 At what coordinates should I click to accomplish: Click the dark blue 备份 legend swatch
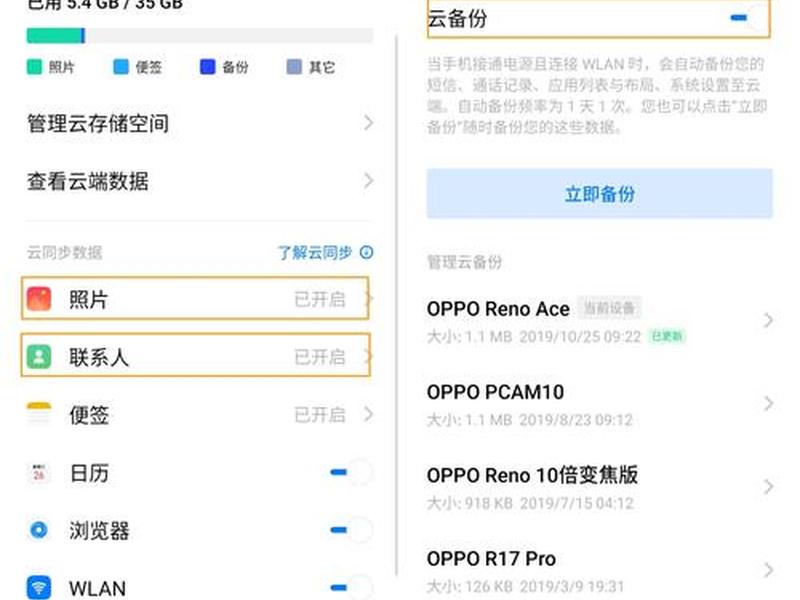tap(208, 67)
